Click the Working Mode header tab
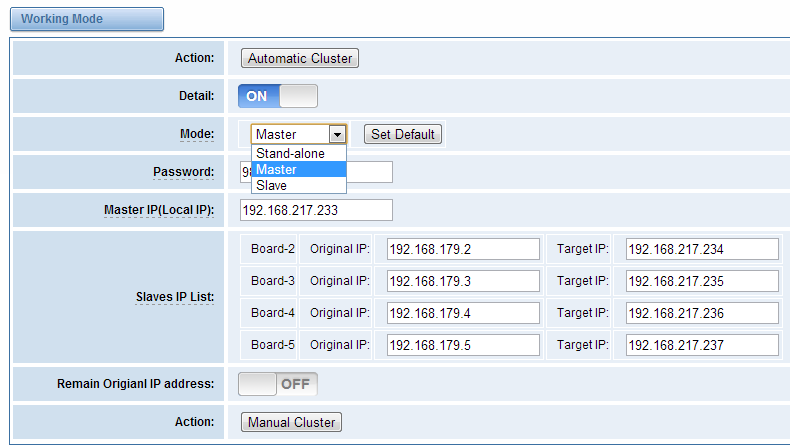The image size is (790, 448). [x=87, y=19]
